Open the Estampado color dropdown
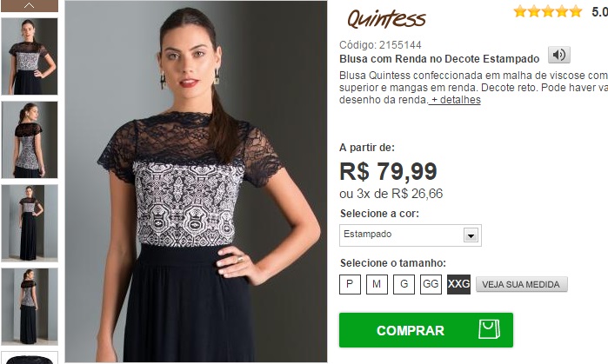The width and height of the screenshot is (608, 364). [x=411, y=235]
